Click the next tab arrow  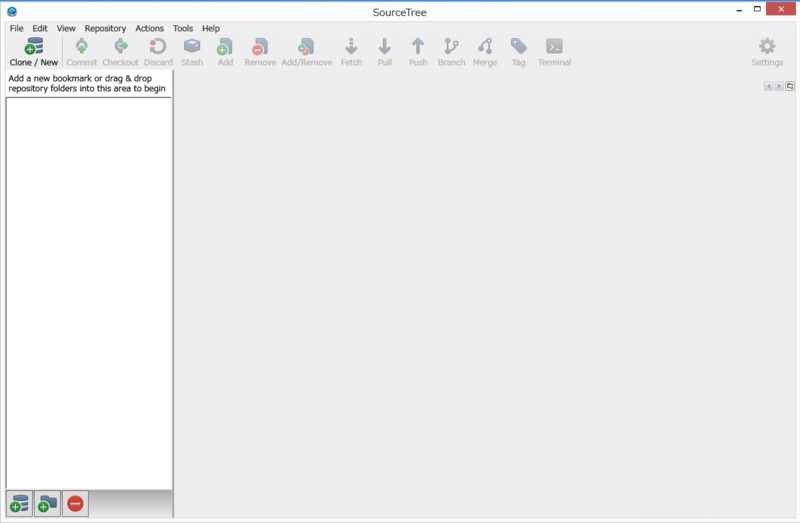click(779, 86)
